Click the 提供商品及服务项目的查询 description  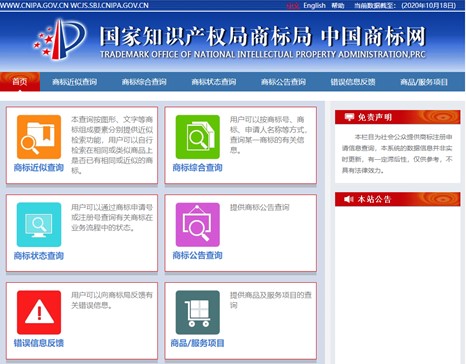[x=271, y=300]
